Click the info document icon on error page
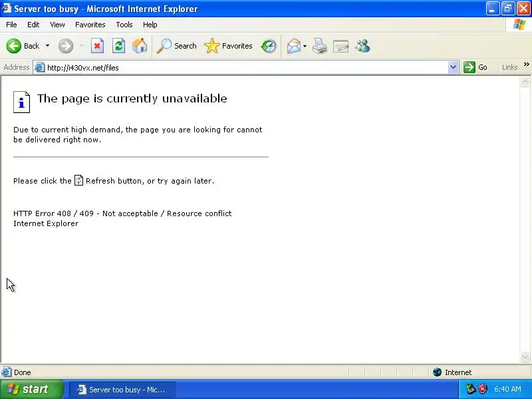Image resolution: width=532 pixels, height=399 pixels. (22, 102)
